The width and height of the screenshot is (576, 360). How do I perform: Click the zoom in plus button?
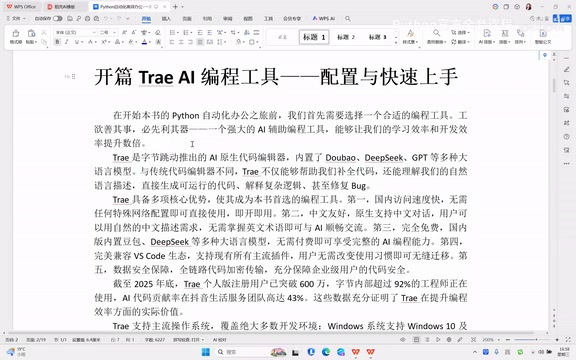557,340
